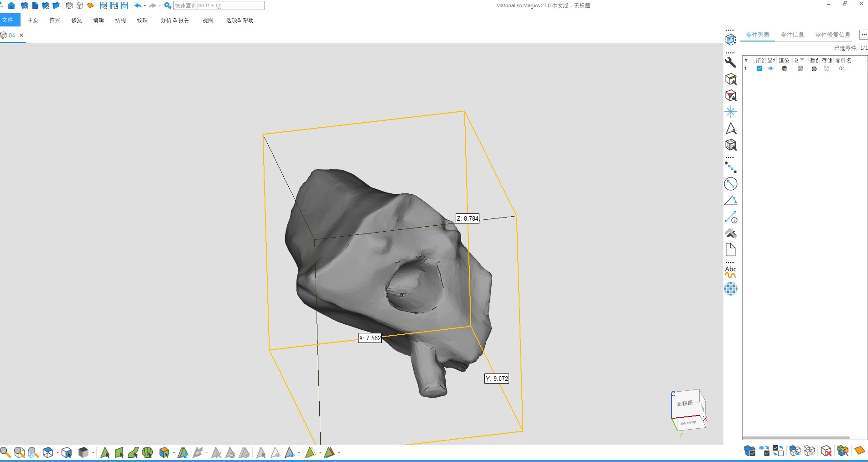Open dropdown beside green triangle with yellow outline
The height and width of the screenshot is (462, 868).
point(320,452)
